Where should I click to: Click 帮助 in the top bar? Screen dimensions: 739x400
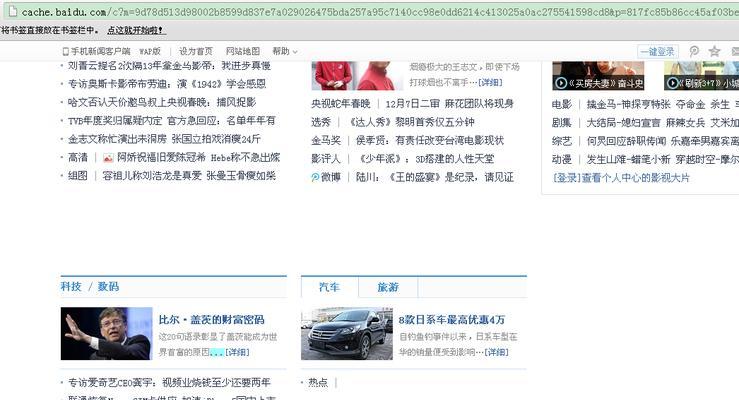[x=281, y=51]
